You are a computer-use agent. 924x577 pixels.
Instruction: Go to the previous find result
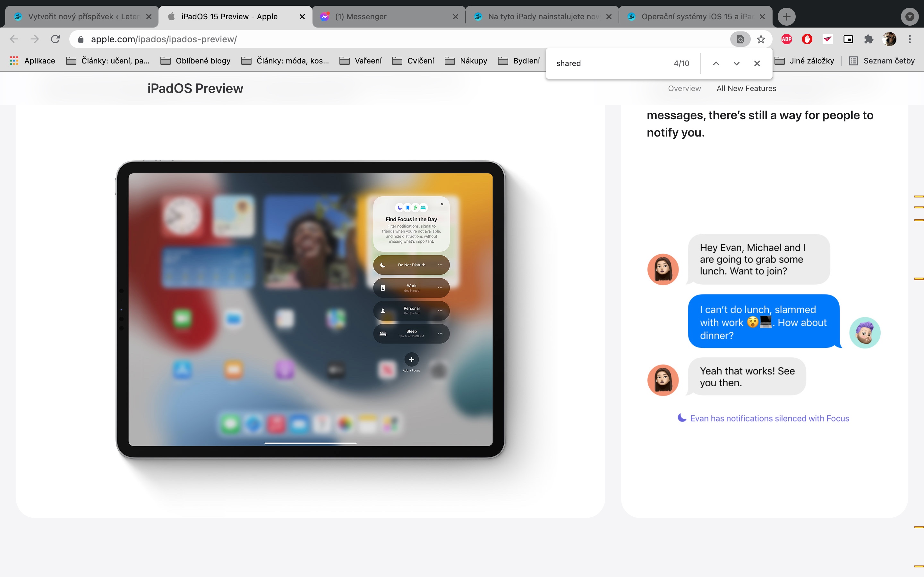[716, 63]
